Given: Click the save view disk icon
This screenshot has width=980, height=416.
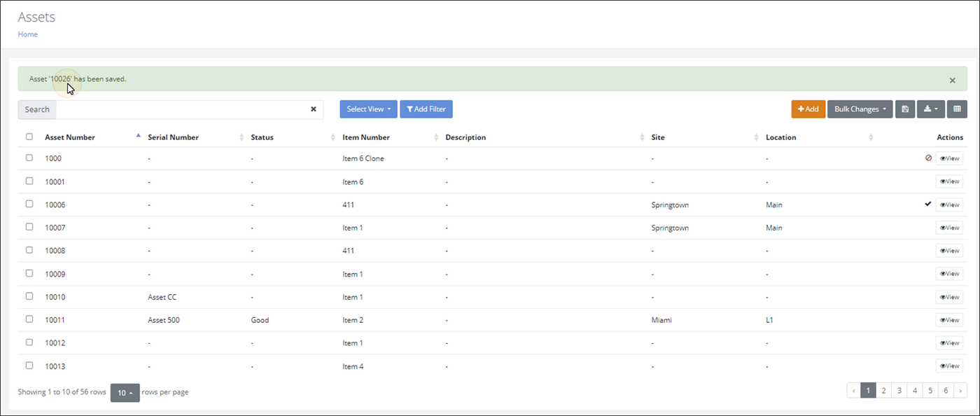Looking at the screenshot, I should coord(904,109).
